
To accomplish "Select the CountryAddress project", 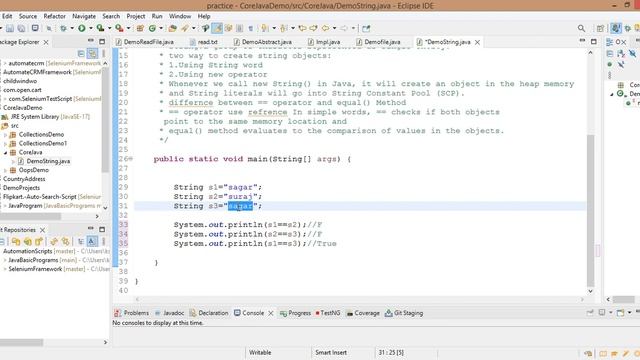I will 24,179.
